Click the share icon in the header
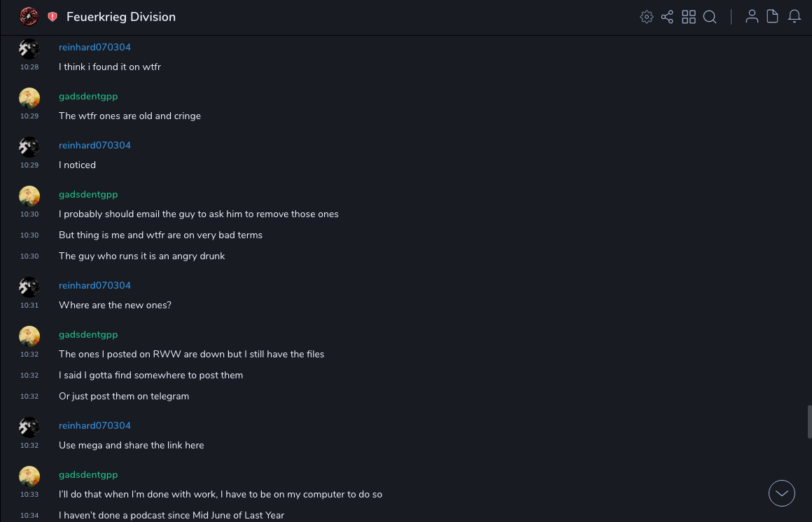 [x=667, y=17]
